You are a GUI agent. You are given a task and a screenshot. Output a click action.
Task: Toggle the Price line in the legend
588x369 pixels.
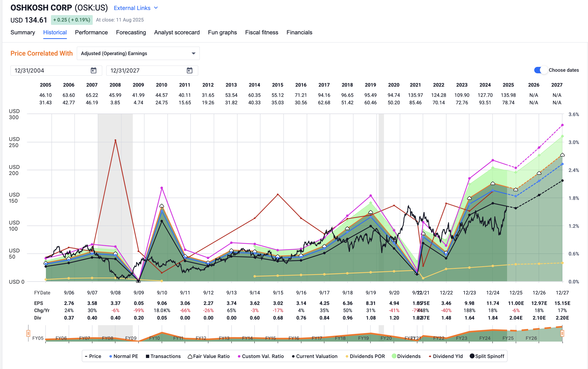(93, 356)
